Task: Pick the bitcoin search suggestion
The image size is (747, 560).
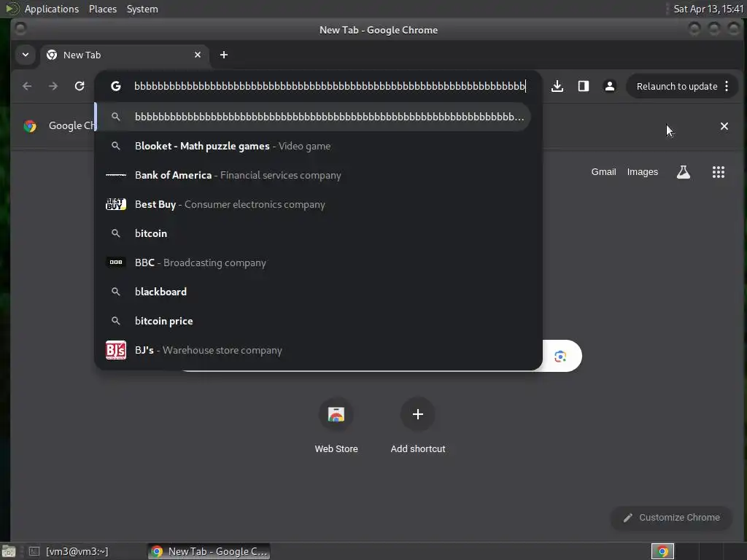Action: [x=312, y=233]
